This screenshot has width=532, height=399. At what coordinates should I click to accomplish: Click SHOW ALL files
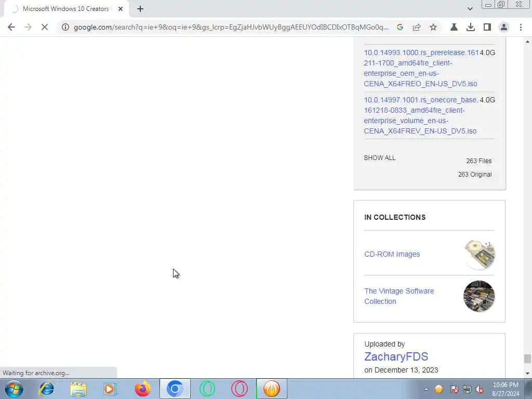coord(379,158)
